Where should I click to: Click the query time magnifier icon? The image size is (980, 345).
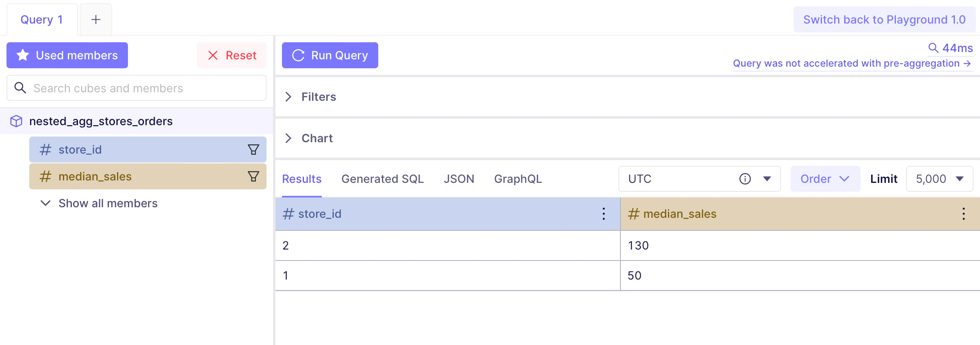(933, 48)
